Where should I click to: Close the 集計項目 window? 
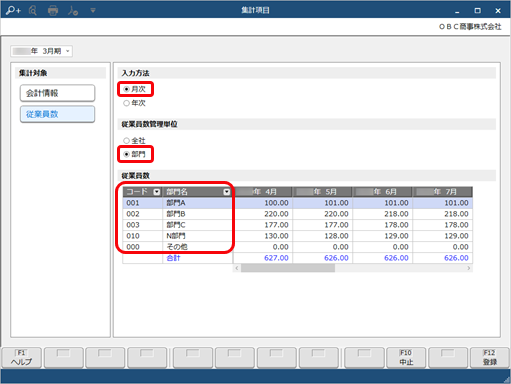point(498,11)
